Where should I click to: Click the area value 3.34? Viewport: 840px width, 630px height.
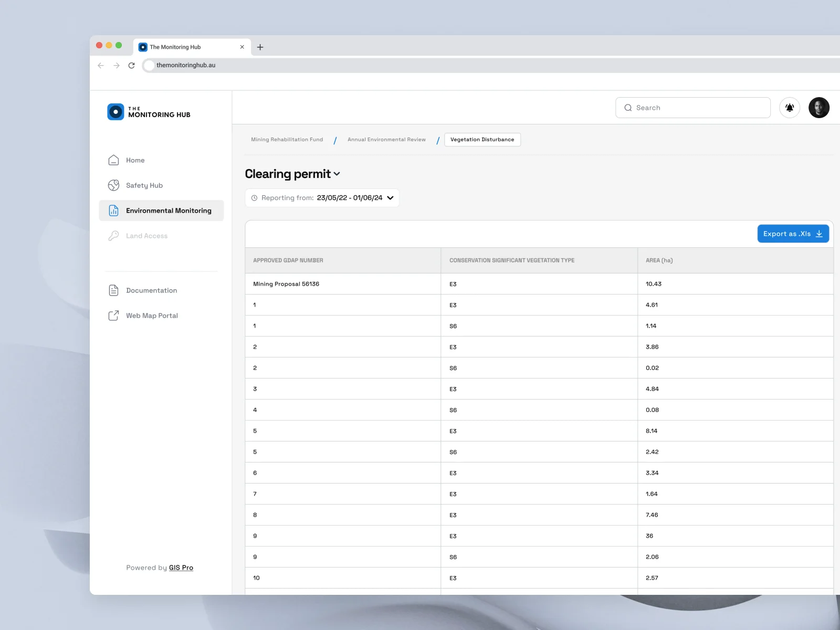coord(652,473)
